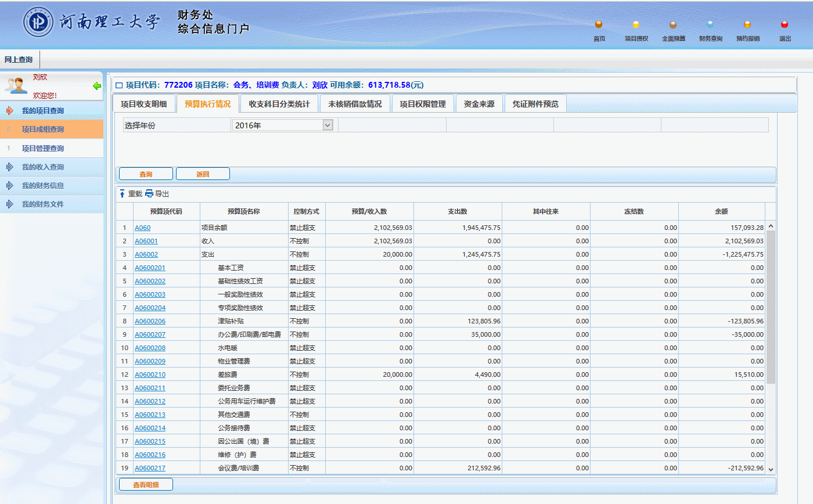Click the 预算项代码 column header

[x=166, y=211]
